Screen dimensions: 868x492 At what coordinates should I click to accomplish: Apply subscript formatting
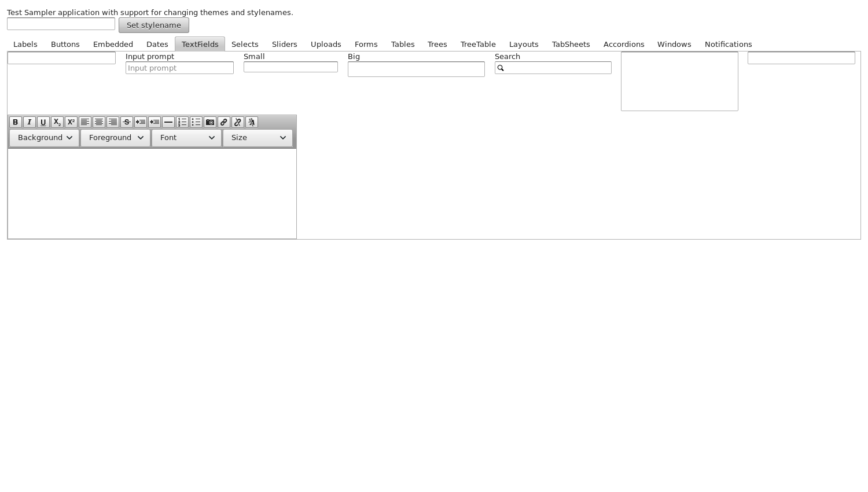click(x=57, y=122)
